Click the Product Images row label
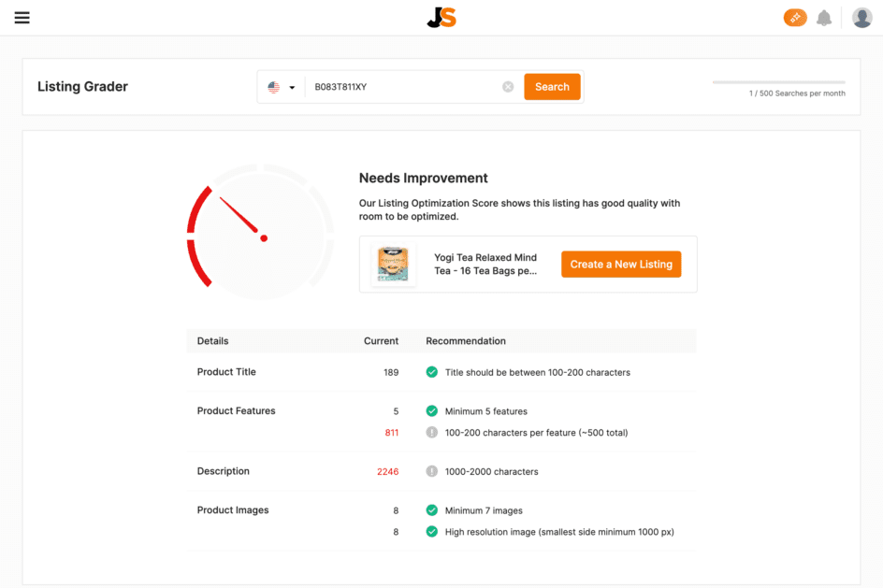 point(233,509)
